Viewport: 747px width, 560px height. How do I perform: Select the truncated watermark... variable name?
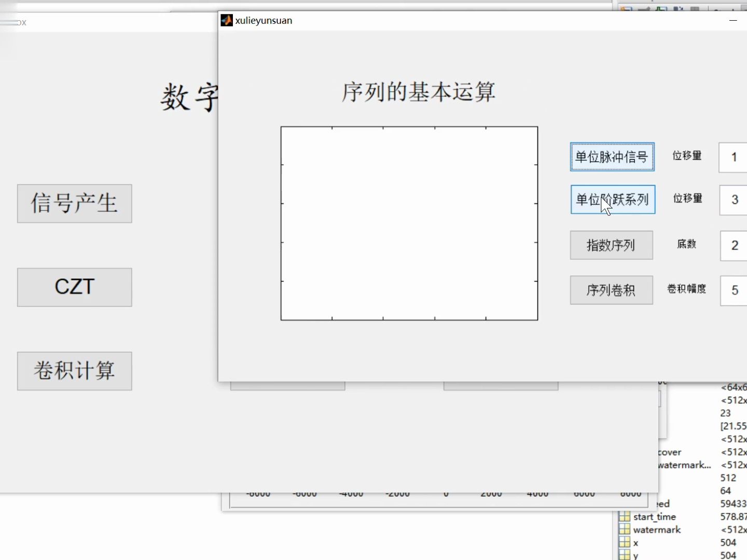(685, 465)
